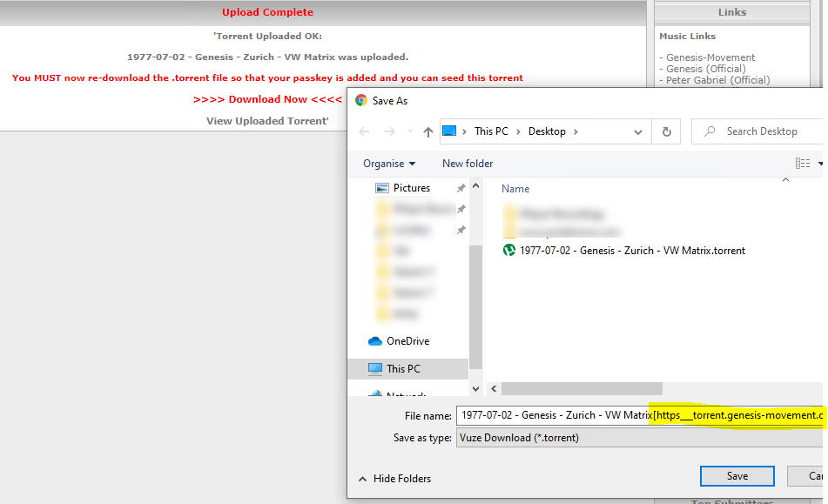Go up one folder level
Viewport: 828px width, 504px height.
[428, 132]
